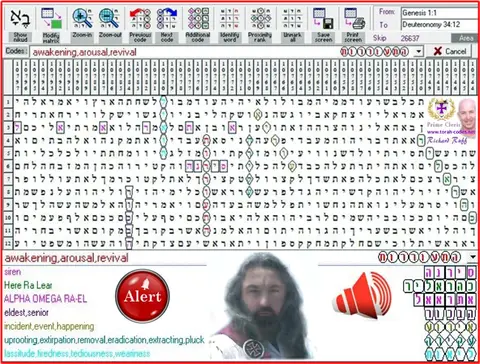Zoom out of the matrix
This screenshot has height=364, width=480.
pyautogui.click(x=109, y=23)
